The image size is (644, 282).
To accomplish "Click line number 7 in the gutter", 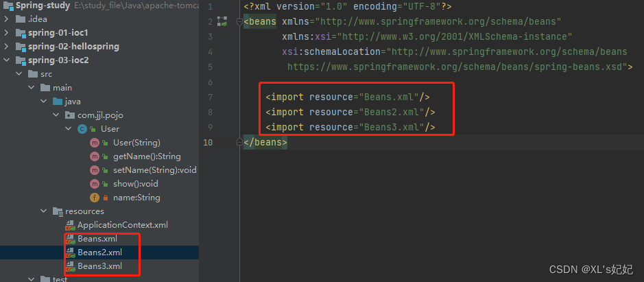I will point(211,97).
